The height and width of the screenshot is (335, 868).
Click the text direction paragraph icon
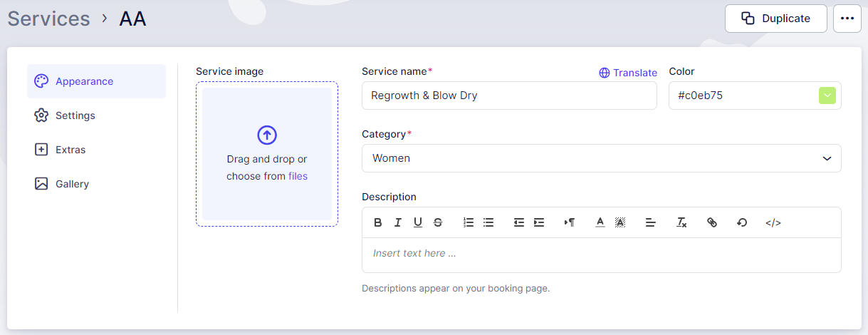(x=570, y=222)
